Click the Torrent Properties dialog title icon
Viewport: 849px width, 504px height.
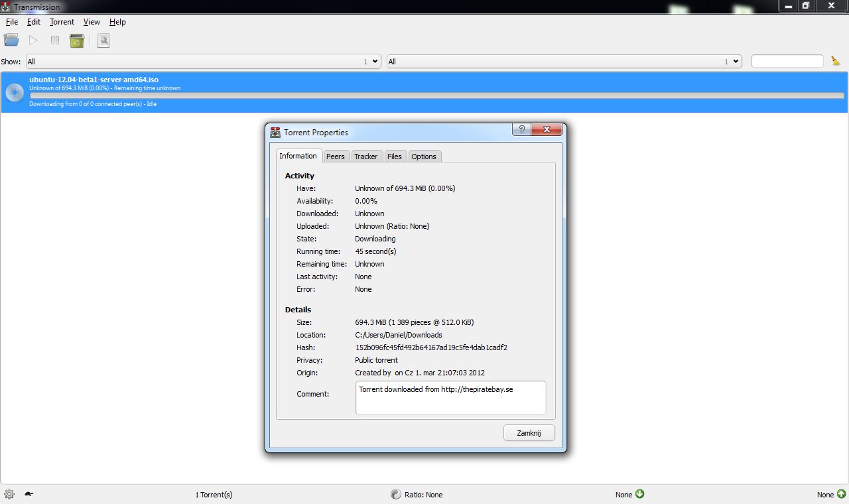[x=276, y=132]
